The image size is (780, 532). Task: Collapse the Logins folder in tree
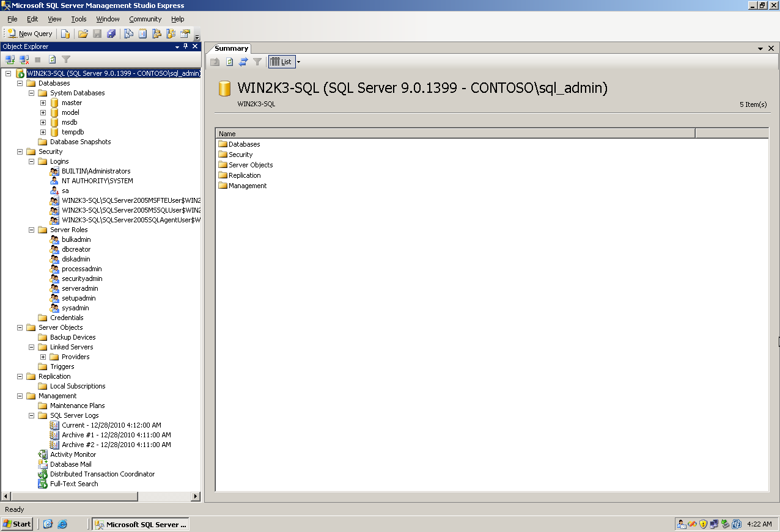pos(32,161)
